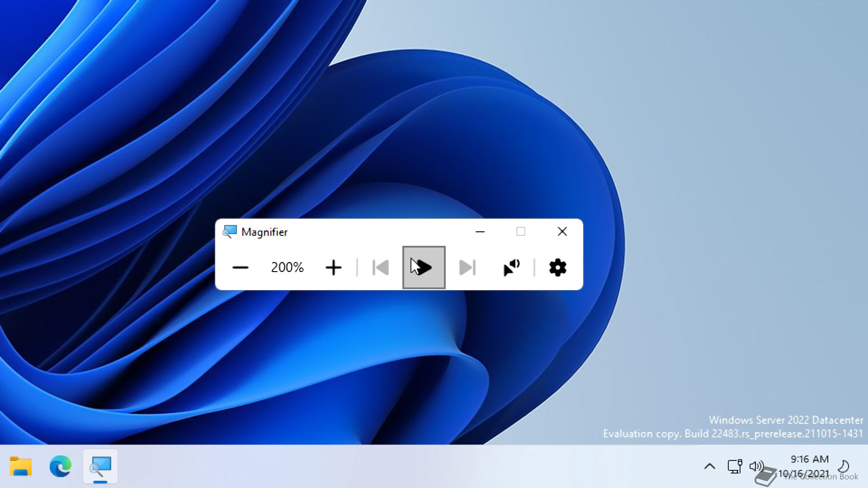The image size is (868, 488).
Task: Open Magnifier settings gear
Action: [x=558, y=267]
